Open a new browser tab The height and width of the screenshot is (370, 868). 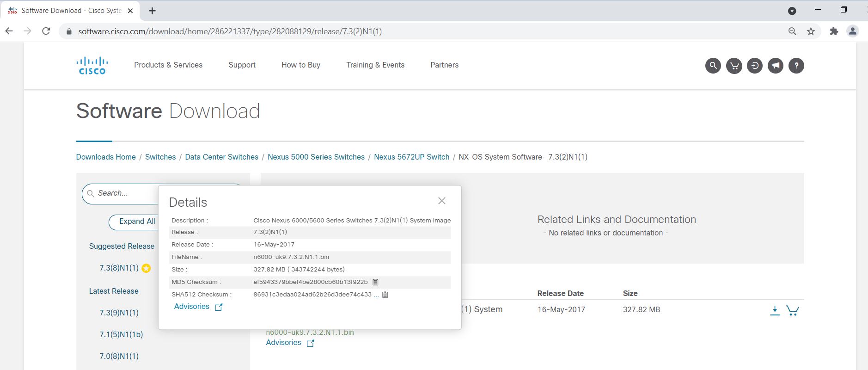pos(152,11)
